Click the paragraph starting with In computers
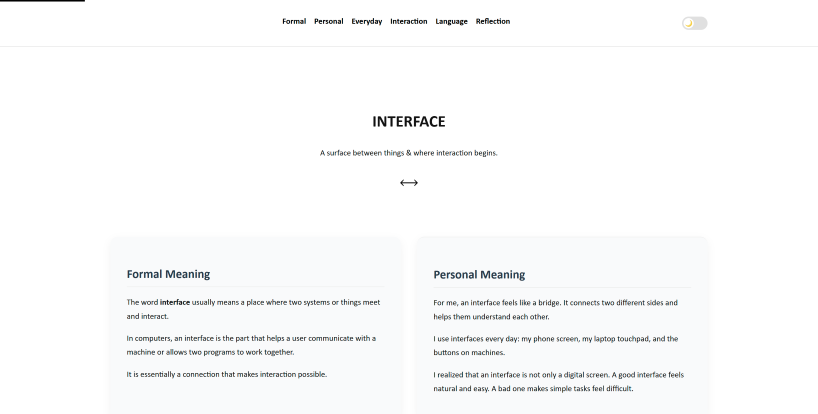 coord(250,345)
